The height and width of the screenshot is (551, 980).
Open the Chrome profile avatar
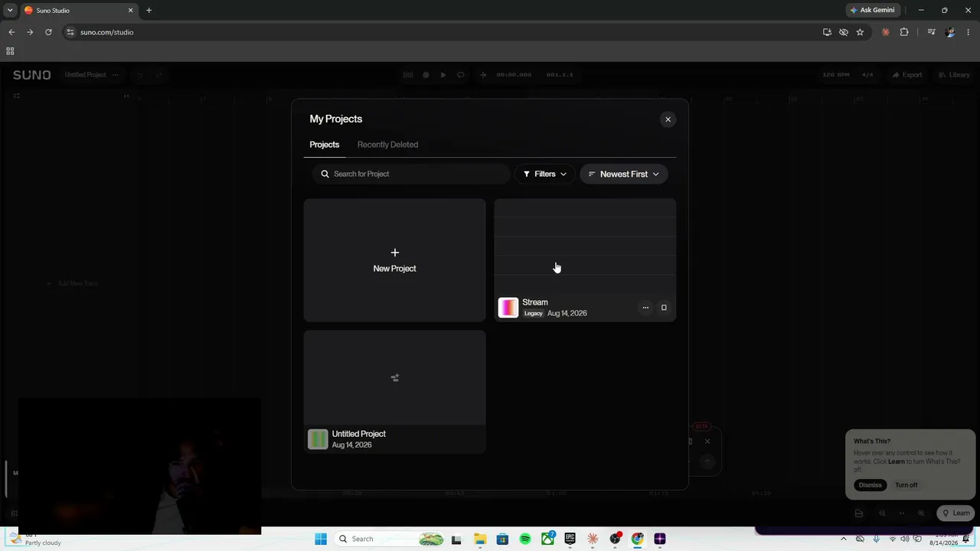[950, 32]
